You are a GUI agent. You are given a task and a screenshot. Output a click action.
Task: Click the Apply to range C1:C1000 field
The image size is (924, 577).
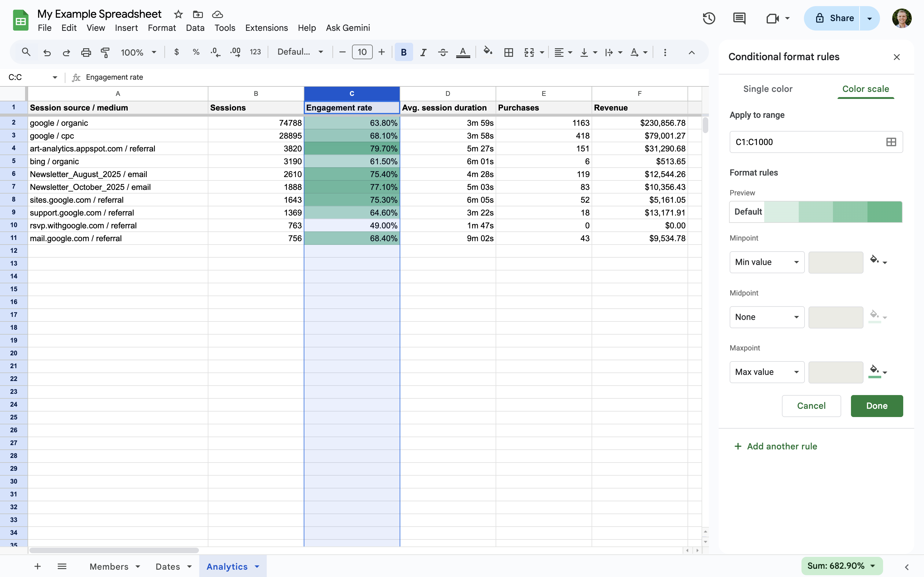point(806,142)
